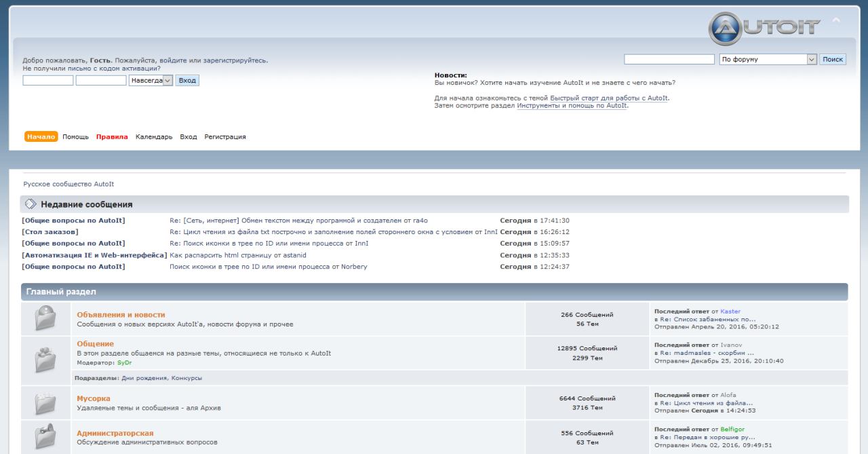Open Объявления и новости board folder icon
868x454 pixels.
point(46,319)
